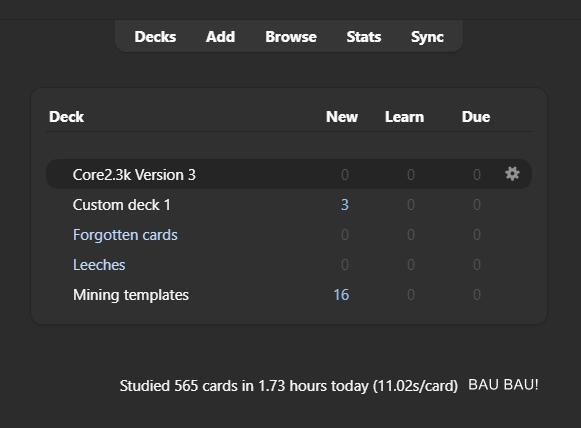Open the Browse card browser
581x428 pixels.
[291, 37]
